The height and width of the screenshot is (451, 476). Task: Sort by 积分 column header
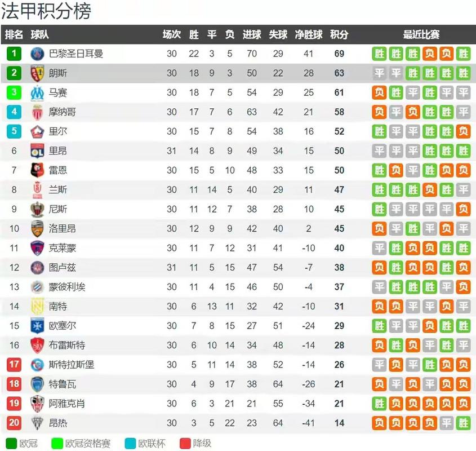339,34
